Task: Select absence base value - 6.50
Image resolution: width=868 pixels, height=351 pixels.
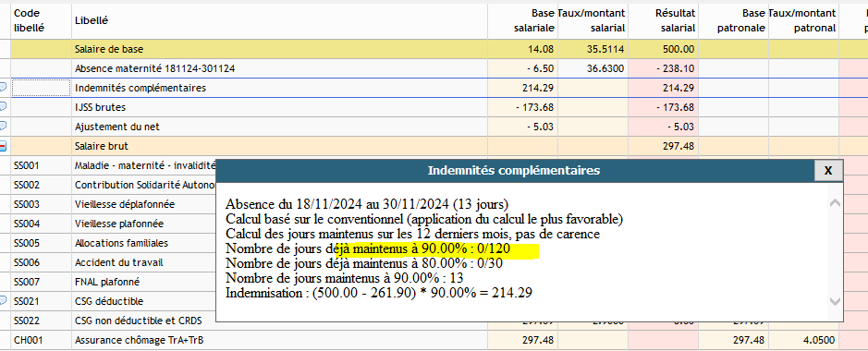Action: (540, 68)
